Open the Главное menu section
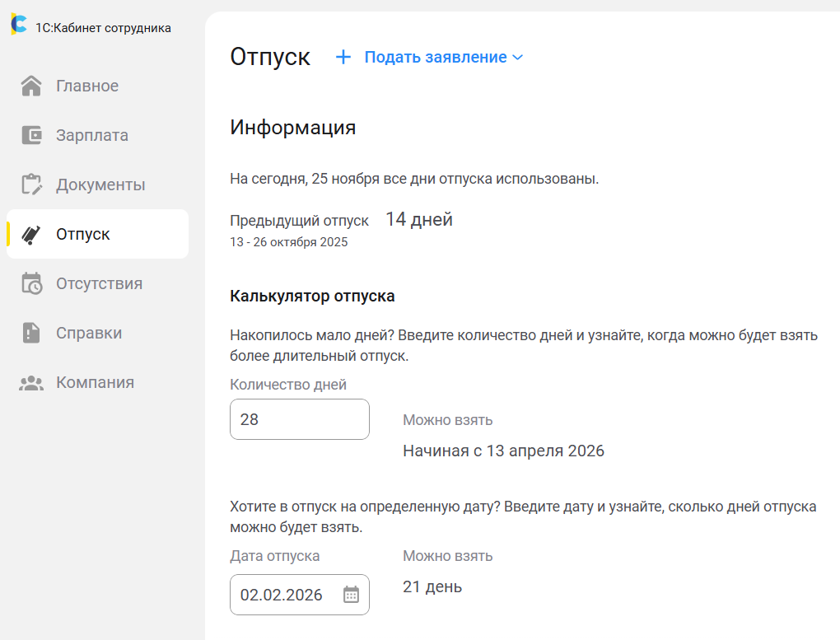 tap(87, 86)
